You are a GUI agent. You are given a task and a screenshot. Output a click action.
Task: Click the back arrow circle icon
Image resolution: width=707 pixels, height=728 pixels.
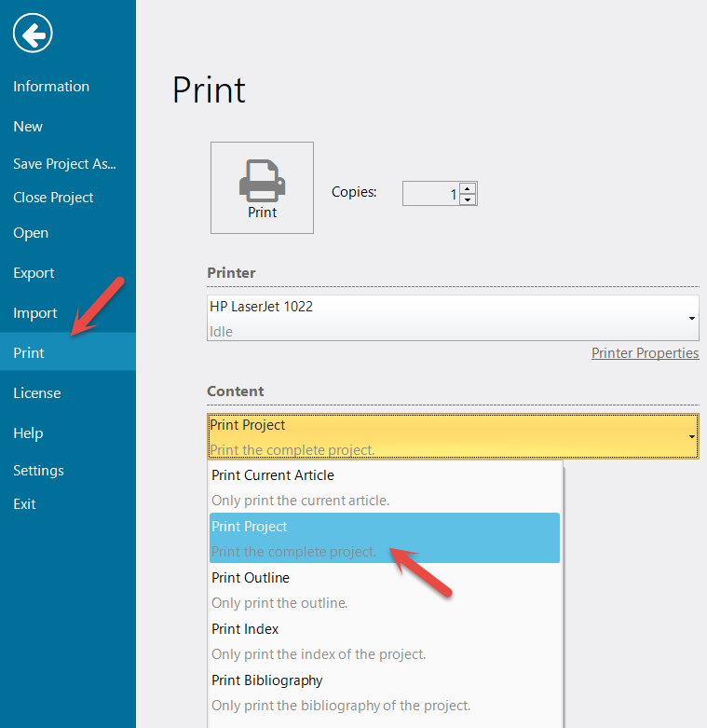33,34
